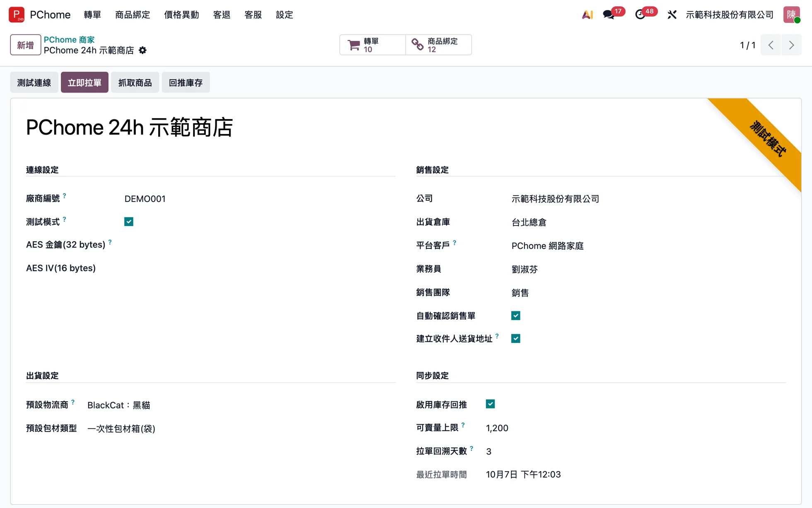The width and height of the screenshot is (812, 508).
Task: Go to previous record arrow
Action: (x=771, y=45)
